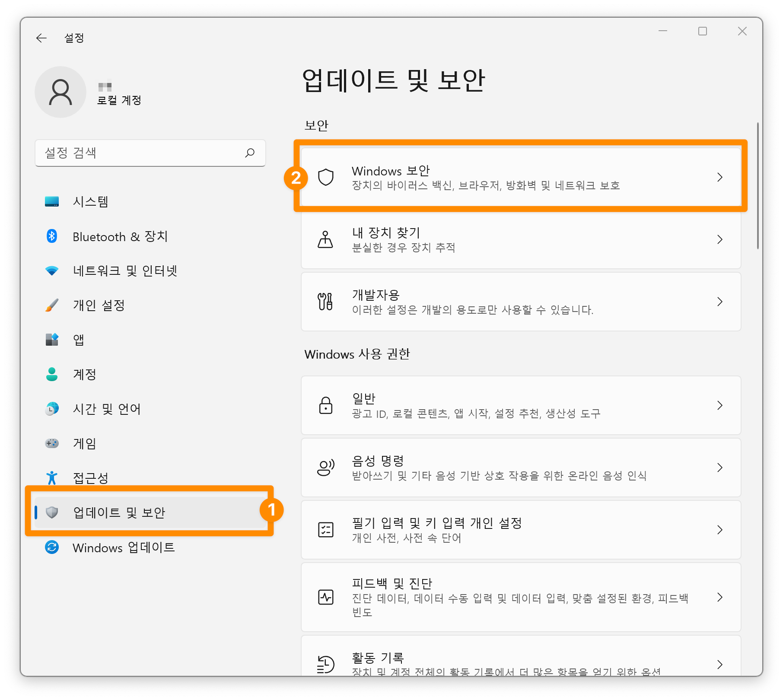Click the user profile avatar icon
The width and height of the screenshot is (783, 700).
(60, 92)
